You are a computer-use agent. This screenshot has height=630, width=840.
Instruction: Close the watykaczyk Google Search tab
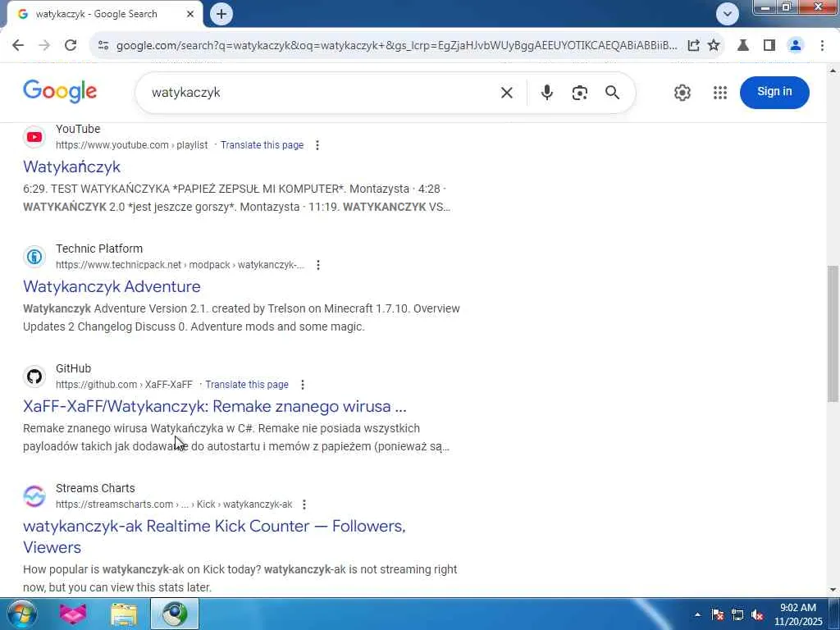point(190,15)
